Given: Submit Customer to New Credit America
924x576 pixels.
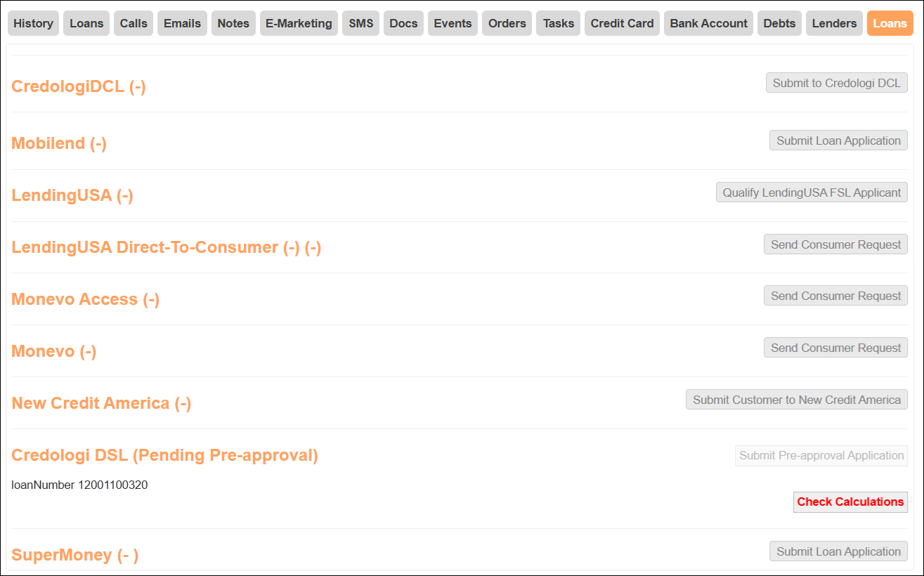Looking at the screenshot, I should pyautogui.click(x=797, y=400).
